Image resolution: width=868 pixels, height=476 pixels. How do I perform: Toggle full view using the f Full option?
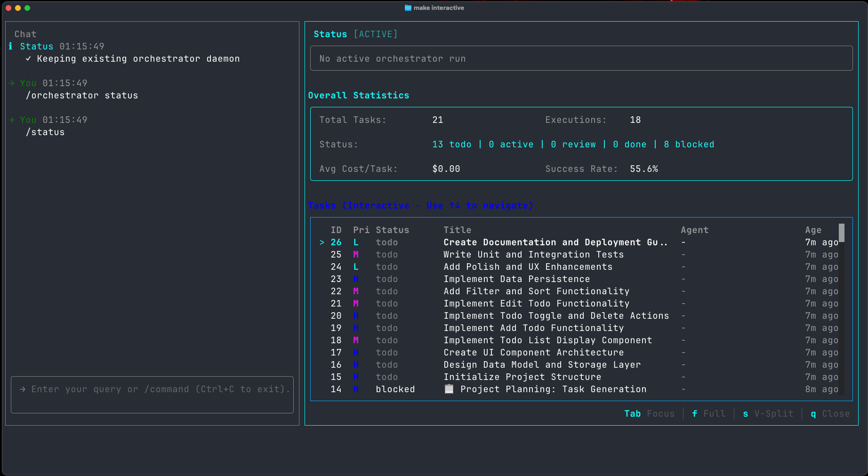point(708,413)
